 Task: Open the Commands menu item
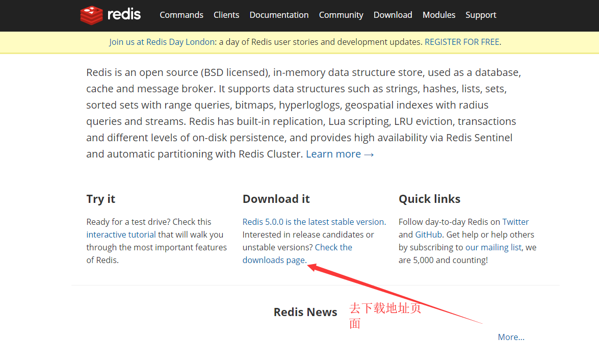(181, 15)
